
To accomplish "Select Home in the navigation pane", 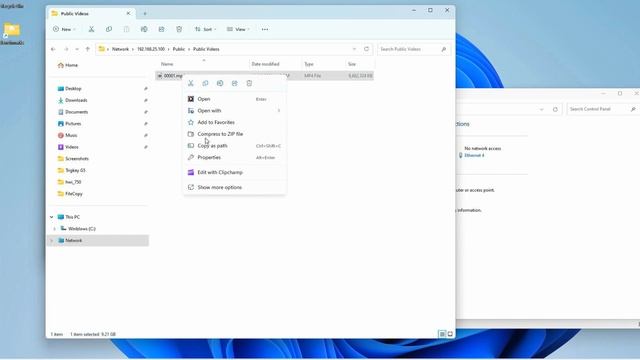I will 71,65.
